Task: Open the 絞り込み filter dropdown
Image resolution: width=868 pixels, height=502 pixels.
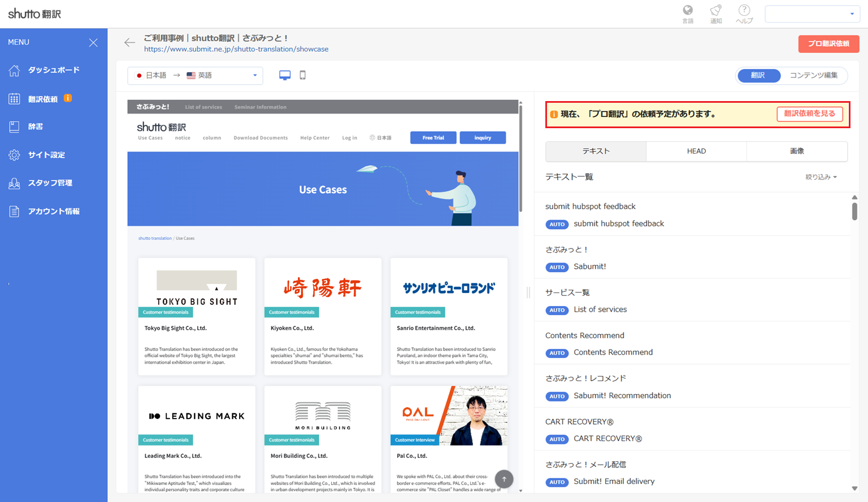Action: click(x=821, y=177)
